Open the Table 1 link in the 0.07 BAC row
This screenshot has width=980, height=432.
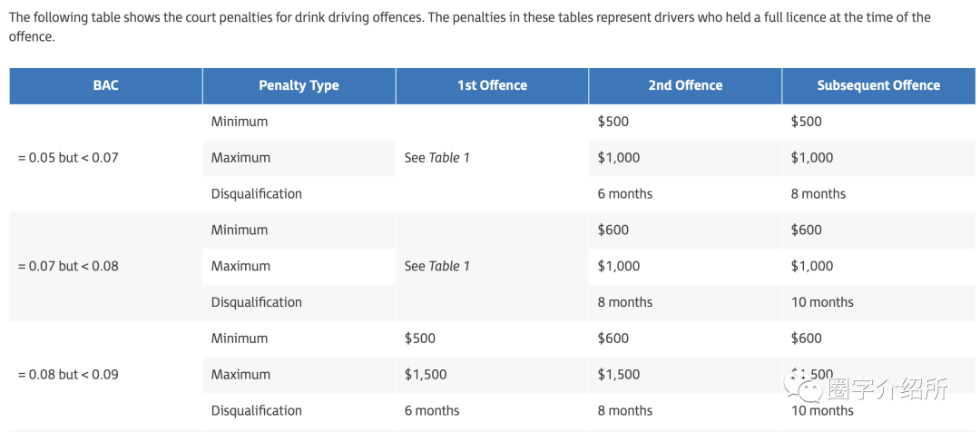449,266
